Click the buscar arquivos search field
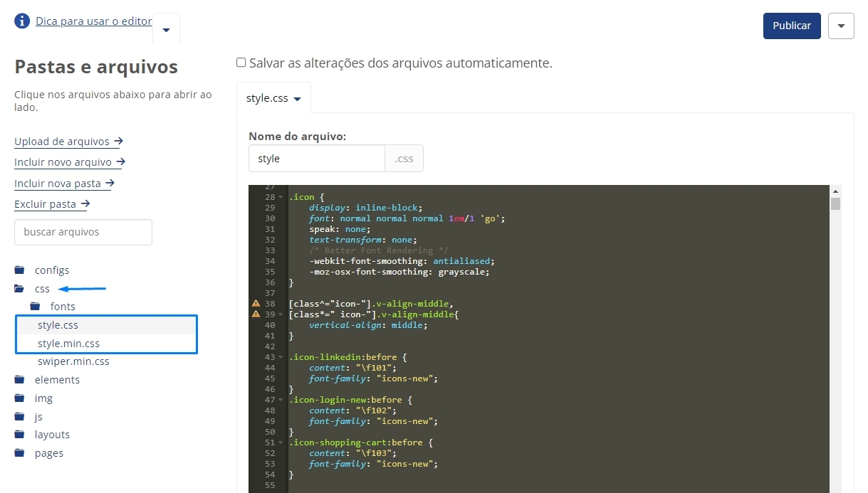The image size is (868, 493). 83,232
